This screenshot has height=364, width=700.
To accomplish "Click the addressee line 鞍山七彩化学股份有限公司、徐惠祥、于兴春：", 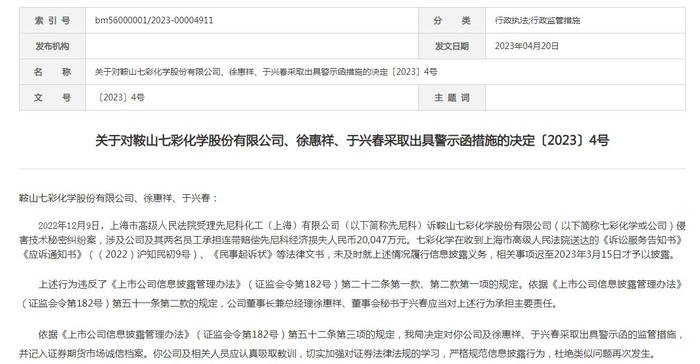I will click(118, 198).
